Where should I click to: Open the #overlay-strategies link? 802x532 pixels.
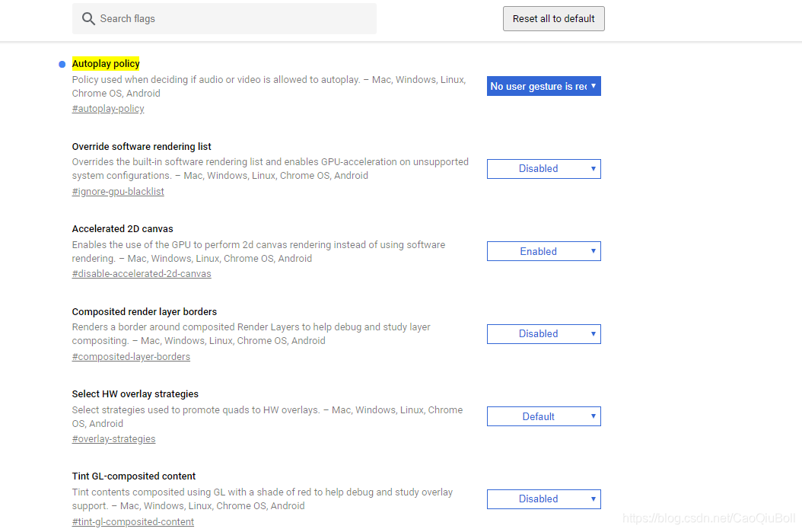pyautogui.click(x=113, y=438)
